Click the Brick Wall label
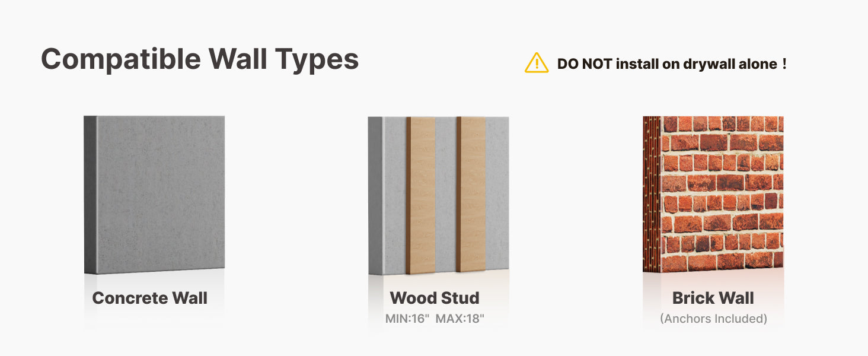Image resolution: width=868 pixels, height=356 pixels. (x=713, y=298)
